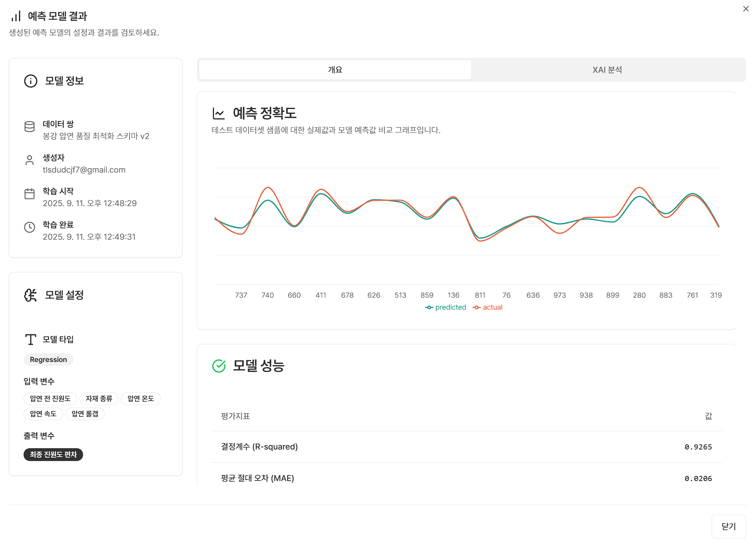Image resolution: width=756 pixels, height=549 pixels.
Task: Click the calendar icon beside 학습 시작
Action: (30, 194)
